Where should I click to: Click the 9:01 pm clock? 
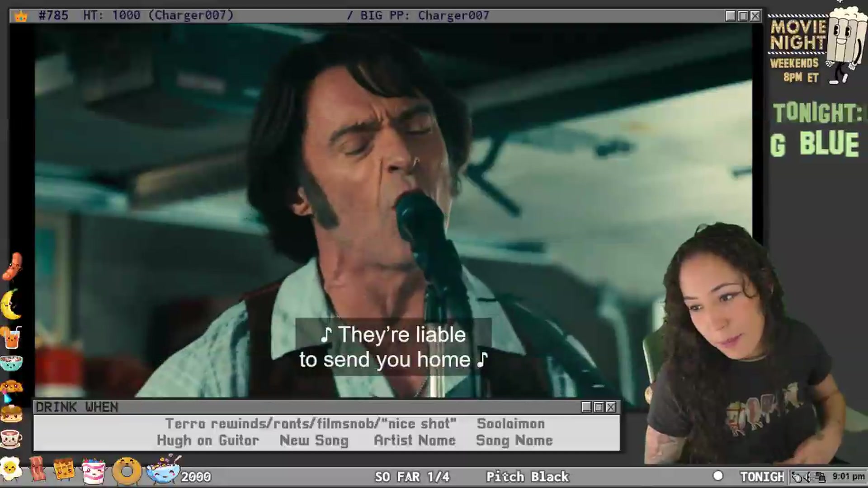[849, 476]
